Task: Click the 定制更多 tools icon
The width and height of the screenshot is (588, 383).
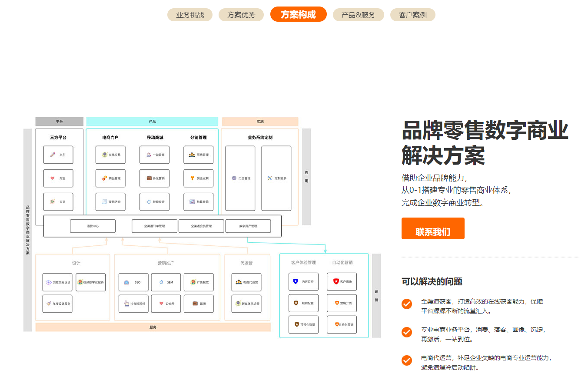Action: coord(270,178)
